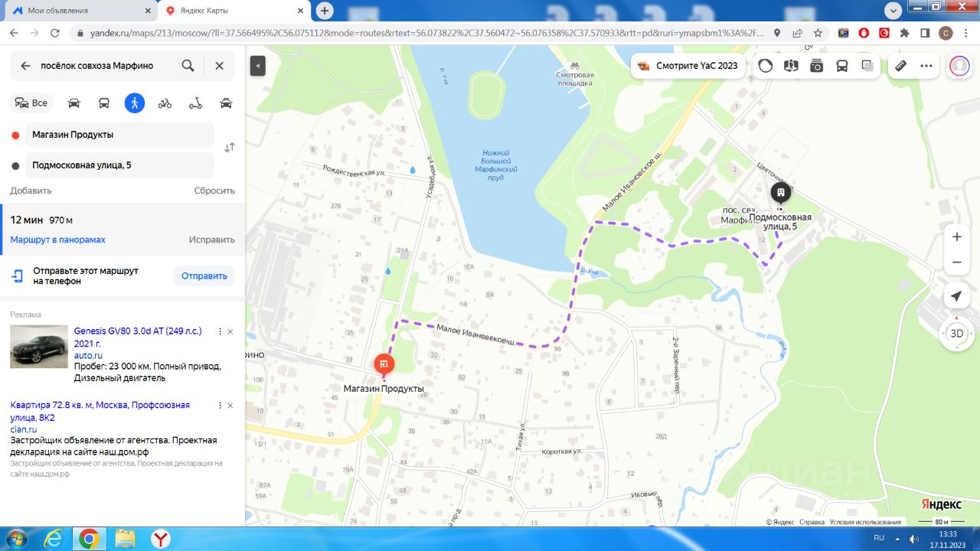The width and height of the screenshot is (980, 551).
Task: Choose public transport route mode
Action: click(x=104, y=103)
